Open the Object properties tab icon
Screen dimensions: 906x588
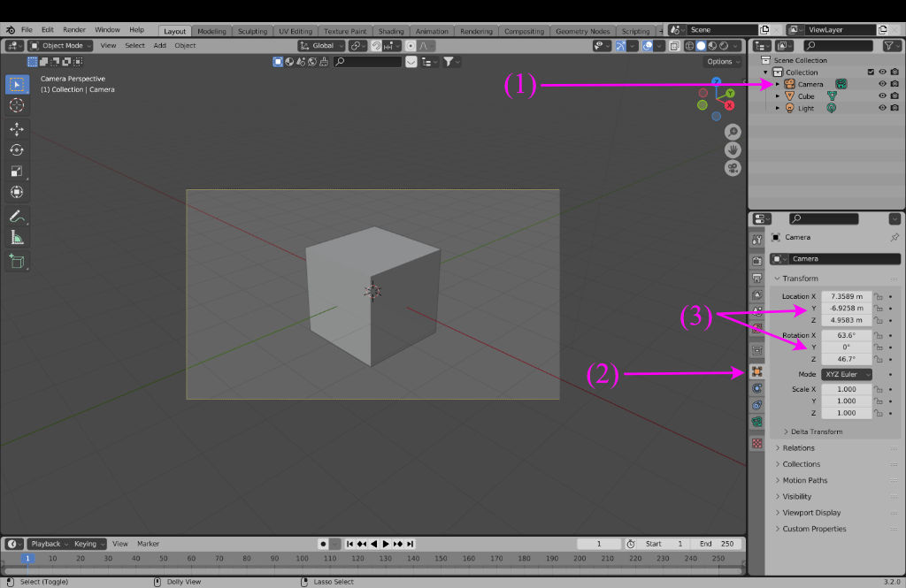[756, 371]
